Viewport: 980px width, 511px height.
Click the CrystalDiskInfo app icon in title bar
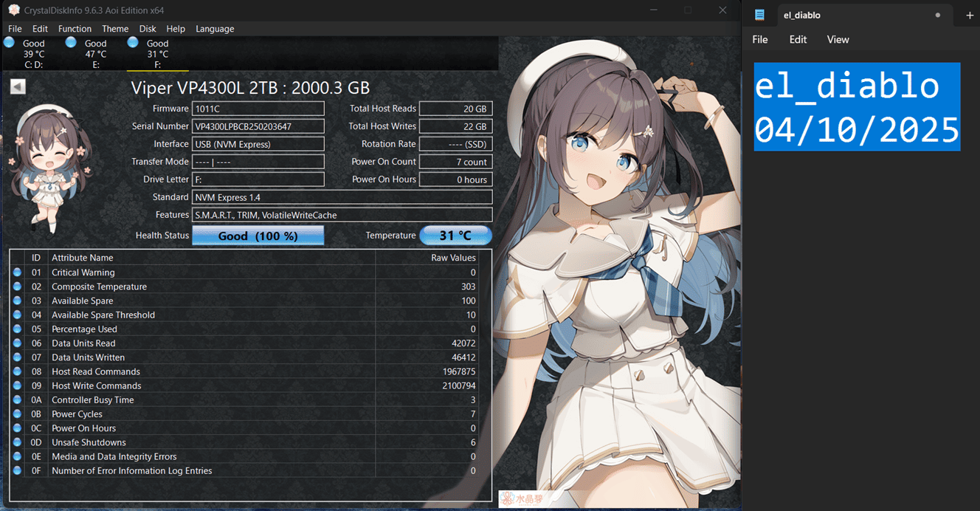[x=13, y=10]
